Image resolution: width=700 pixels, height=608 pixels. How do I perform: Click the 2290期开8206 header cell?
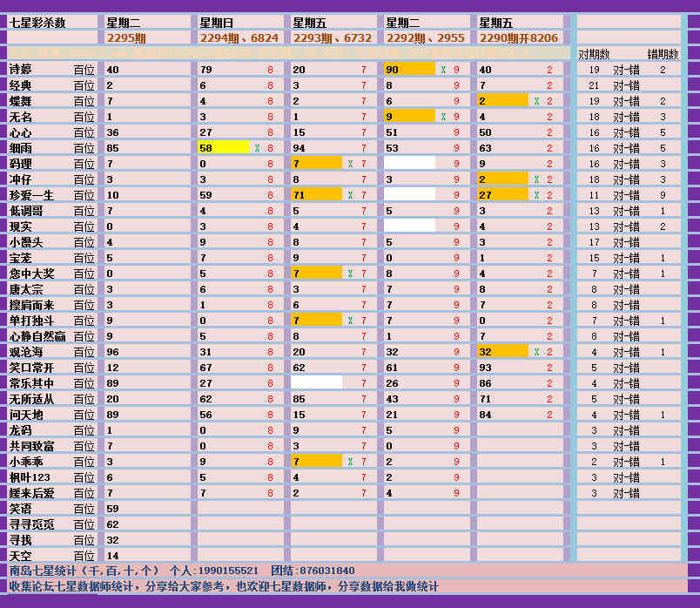[x=519, y=38]
